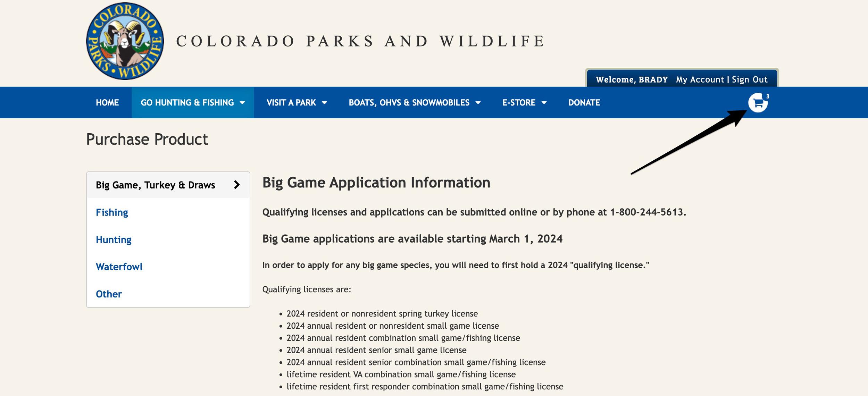Select the Waterfowl category
The height and width of the screenshot is (396, 868).
119,267
